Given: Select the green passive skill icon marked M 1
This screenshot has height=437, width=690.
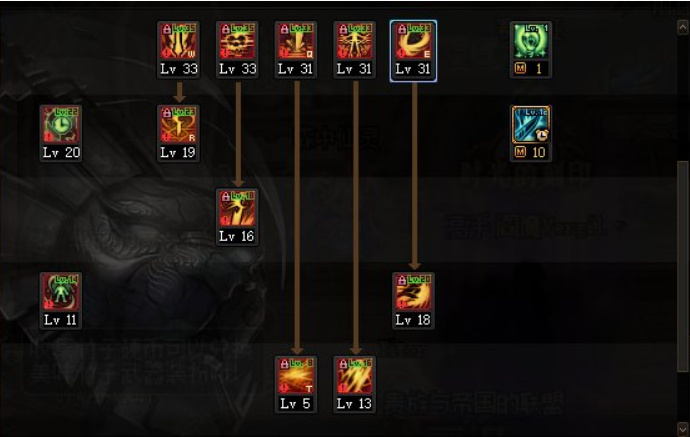Looking at the screenshot, I should point(531,41).
